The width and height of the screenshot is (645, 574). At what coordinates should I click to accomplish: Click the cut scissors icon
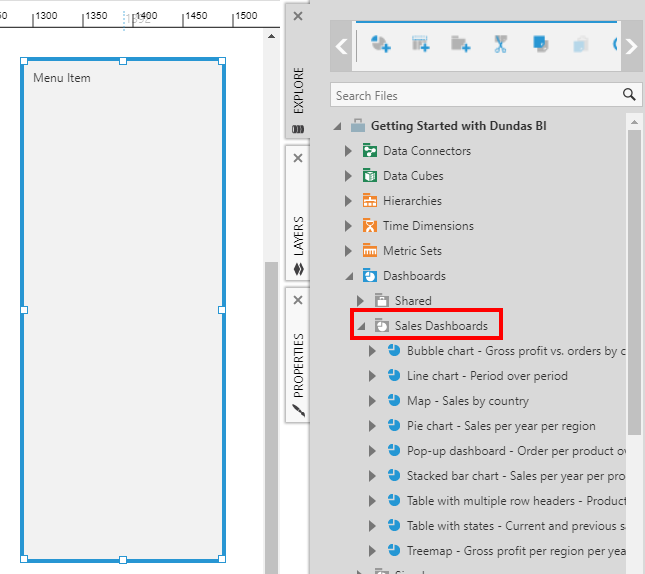pos(501,45)
